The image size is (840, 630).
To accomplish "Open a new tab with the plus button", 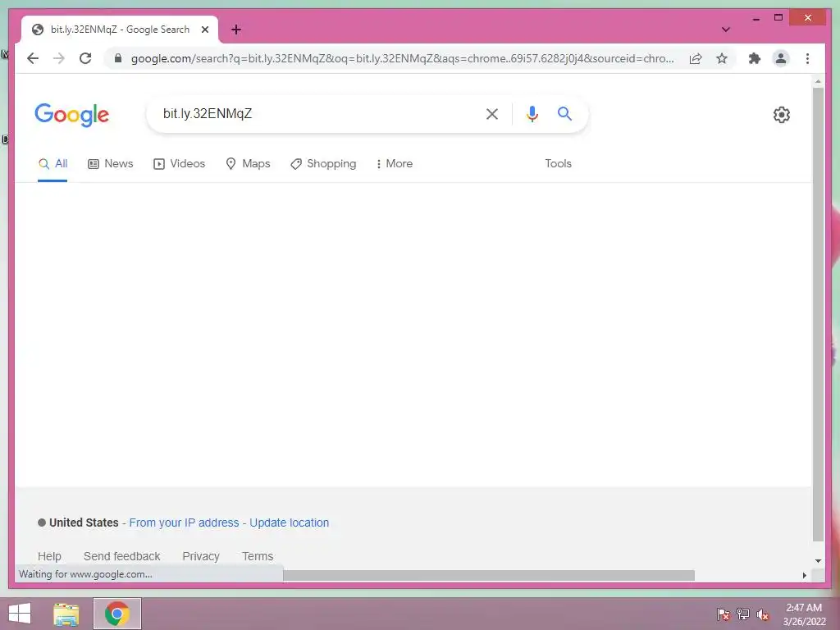I will (235, 30).
